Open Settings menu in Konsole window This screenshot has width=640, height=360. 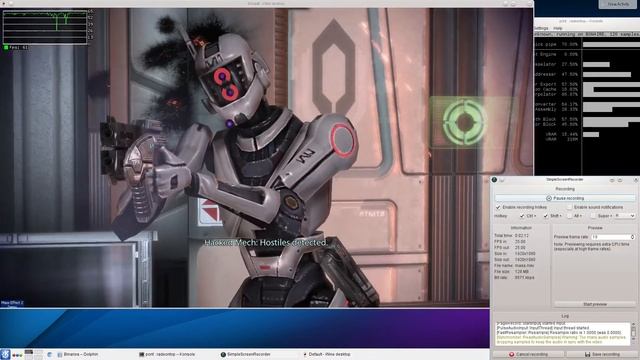pyautogui.click(x=541, y=28)
